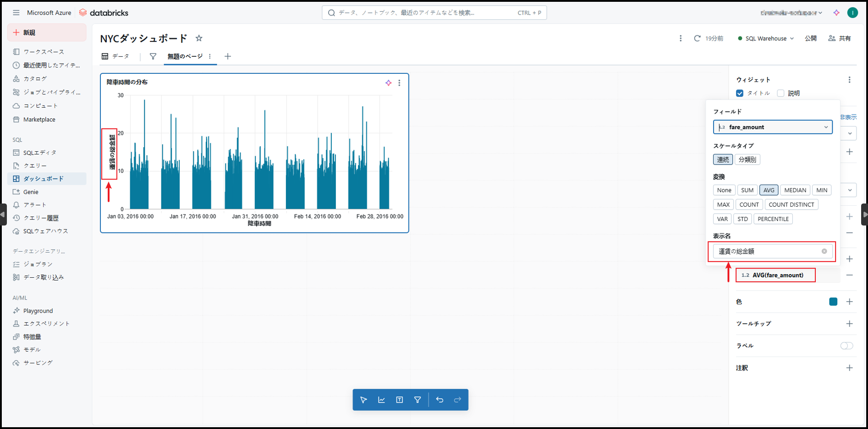The width and height of the screenshot is (868, 429).
Task: Add a new dashboard page with plus icon
Action: click(x=228, y=56)
